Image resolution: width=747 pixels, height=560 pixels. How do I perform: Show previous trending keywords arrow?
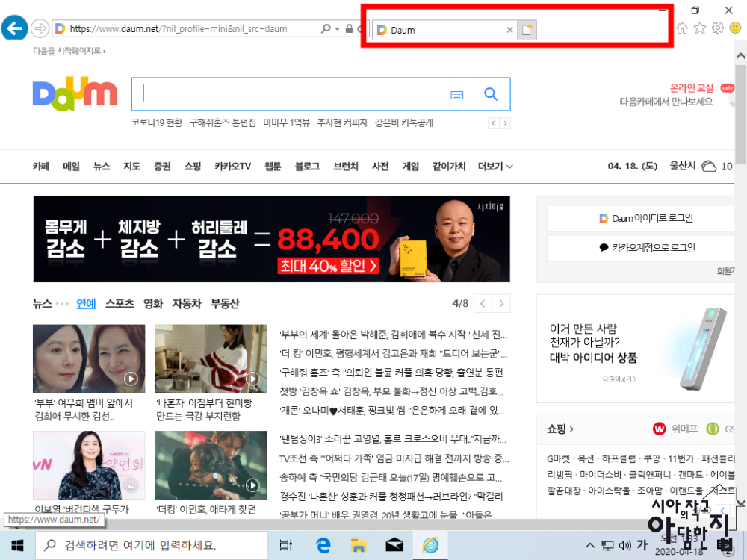(x=494, y=123)
